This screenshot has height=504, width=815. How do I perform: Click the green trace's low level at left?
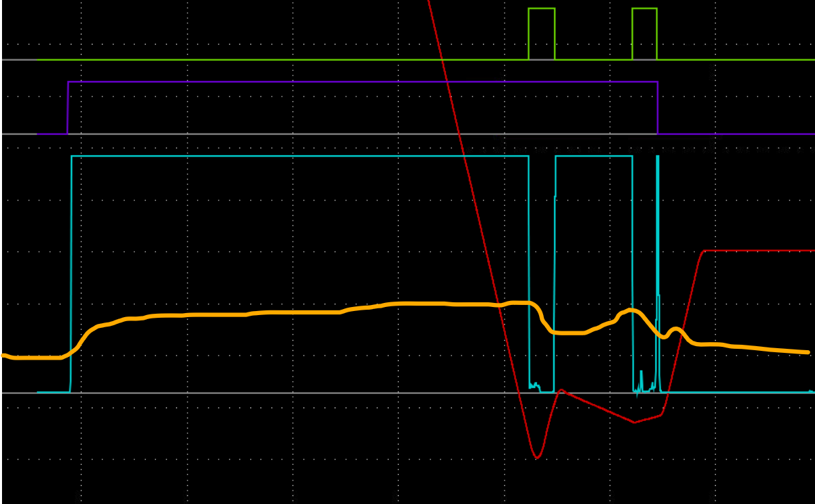coord(202,59)
